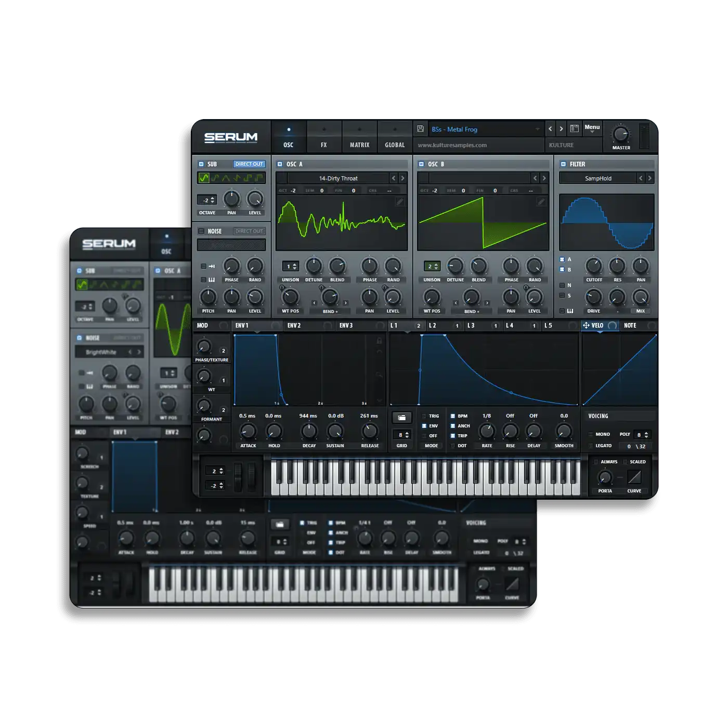Image resolution: width=728 pixels, height=728 pixels.
Task: Click the next wavetable arrow for 14-Dirty Throat
Action: [402, 178]
